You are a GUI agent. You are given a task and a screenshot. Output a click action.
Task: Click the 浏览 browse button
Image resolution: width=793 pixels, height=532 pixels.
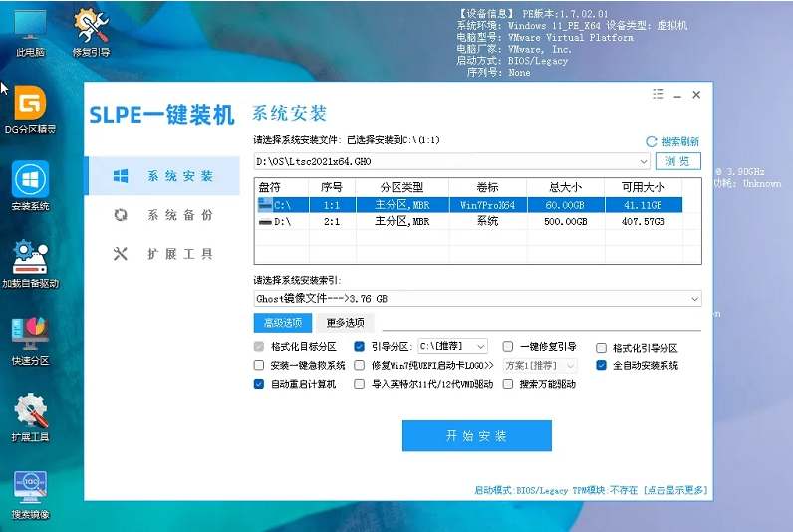(x=678, y=161)
